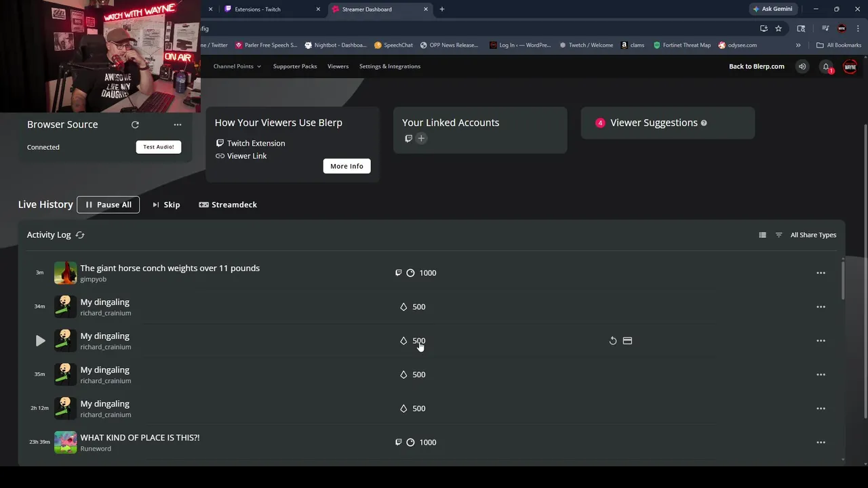Play the hovered My dingaling entry
Viewport: 868px width, 488px height.
(40, 341)
